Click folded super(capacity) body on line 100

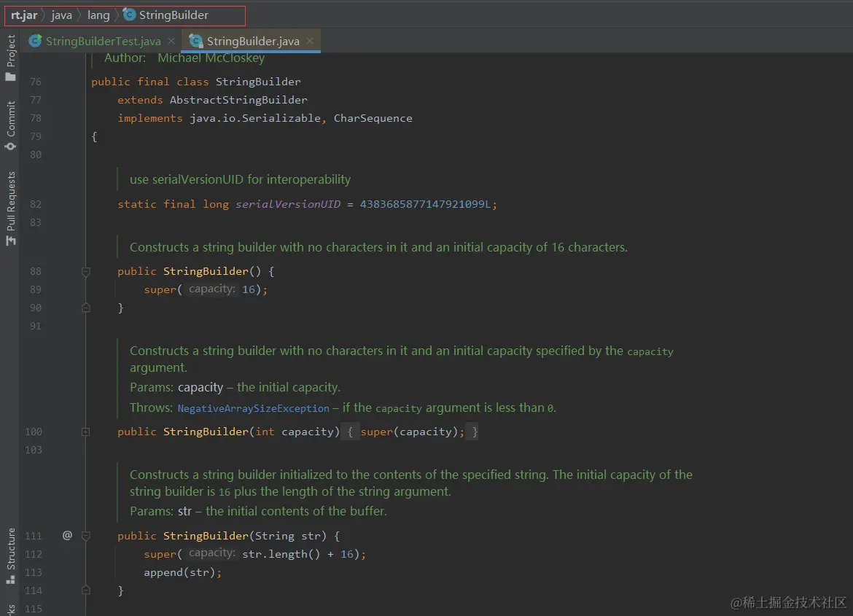pos(409,432)
